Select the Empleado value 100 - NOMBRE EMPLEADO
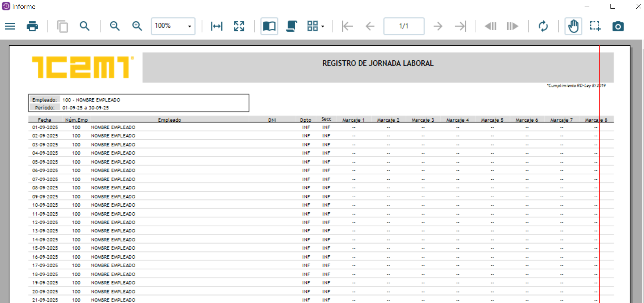 tap(91, 100)
